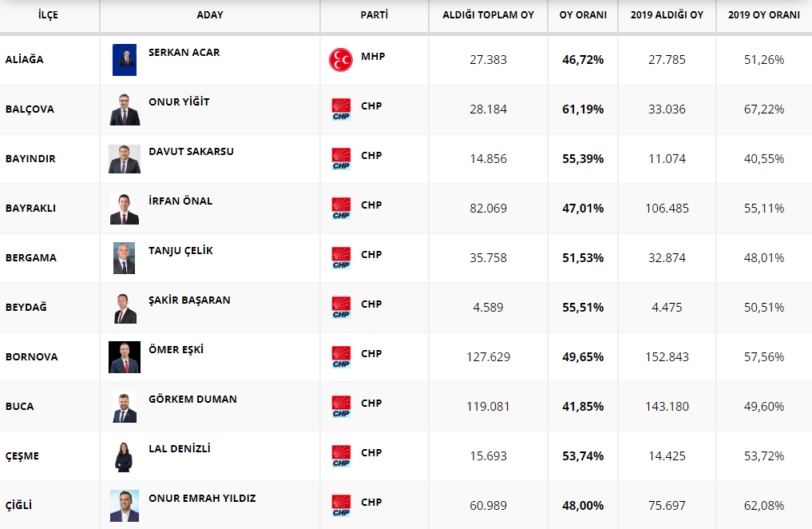Click the CHP logo in Bornova row
Viewport: 812px width, 529px height.
pyautogui.click(x=341, y=357)
